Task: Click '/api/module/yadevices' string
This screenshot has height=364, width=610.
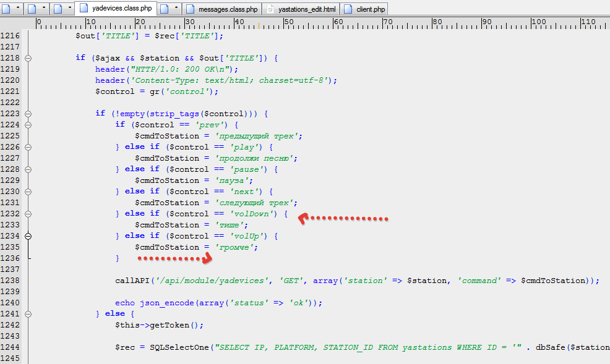Action: pos(212,281)
